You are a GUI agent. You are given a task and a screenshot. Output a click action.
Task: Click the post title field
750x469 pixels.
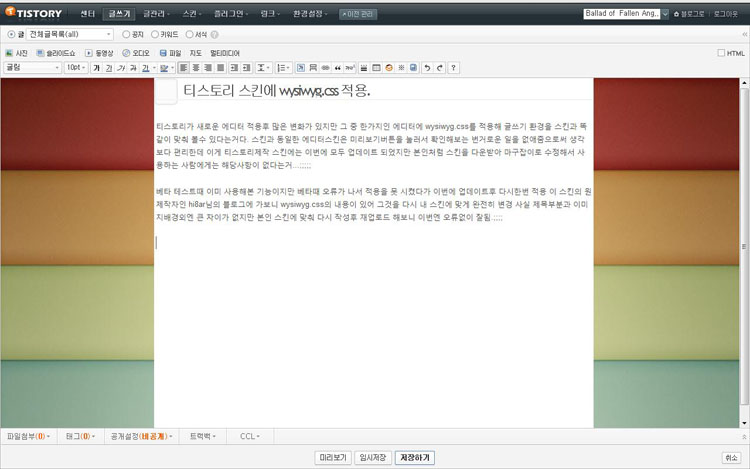coord(386,90)
